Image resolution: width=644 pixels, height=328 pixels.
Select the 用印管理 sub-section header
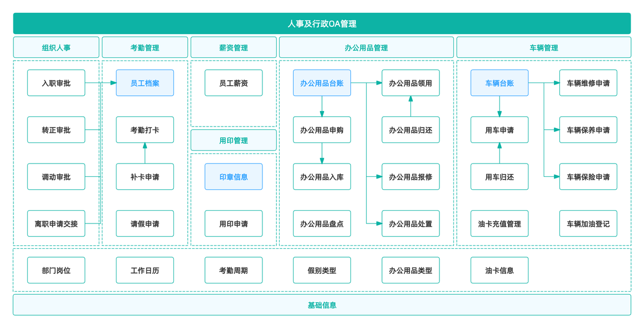233,140
